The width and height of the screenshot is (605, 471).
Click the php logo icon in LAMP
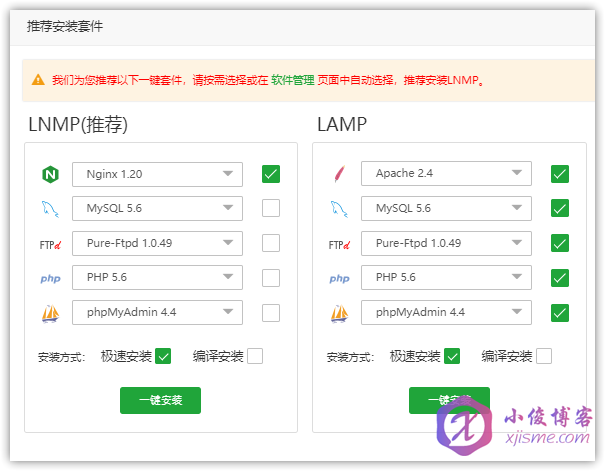[340, 279]
